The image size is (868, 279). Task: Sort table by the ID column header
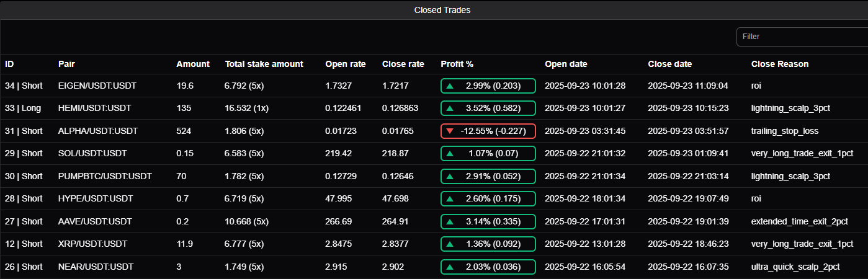(9, 64)
